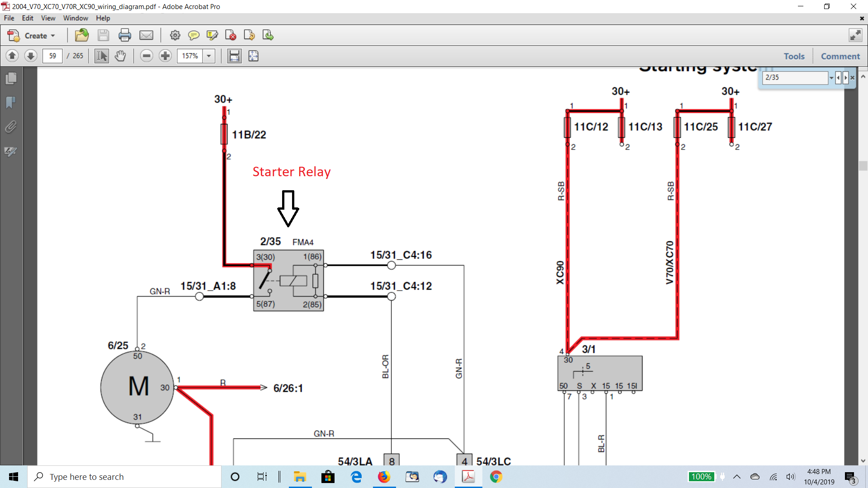Click the Open file folder icon
This screenshot has height=488, width=868.
tap(82, 35)
